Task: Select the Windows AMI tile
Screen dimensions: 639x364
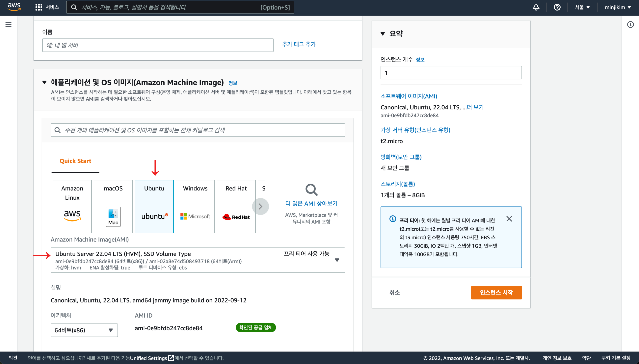Action: (x=195, y=206)
